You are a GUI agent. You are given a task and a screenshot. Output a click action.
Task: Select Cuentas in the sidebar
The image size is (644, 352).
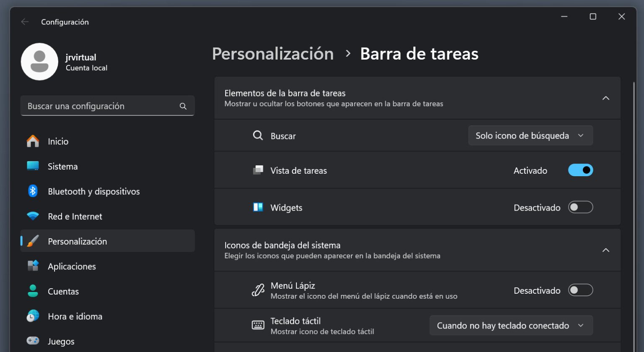pos(32,291)
